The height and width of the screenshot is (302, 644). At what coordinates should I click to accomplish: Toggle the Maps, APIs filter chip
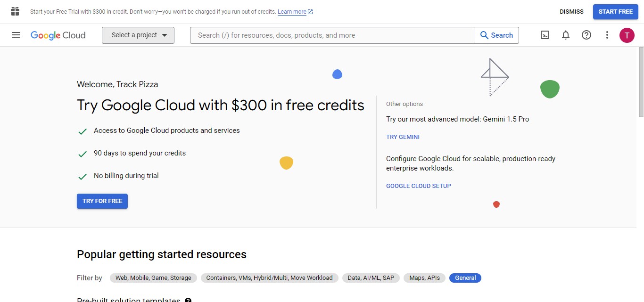pyautogui.click(x=424, y=278)
